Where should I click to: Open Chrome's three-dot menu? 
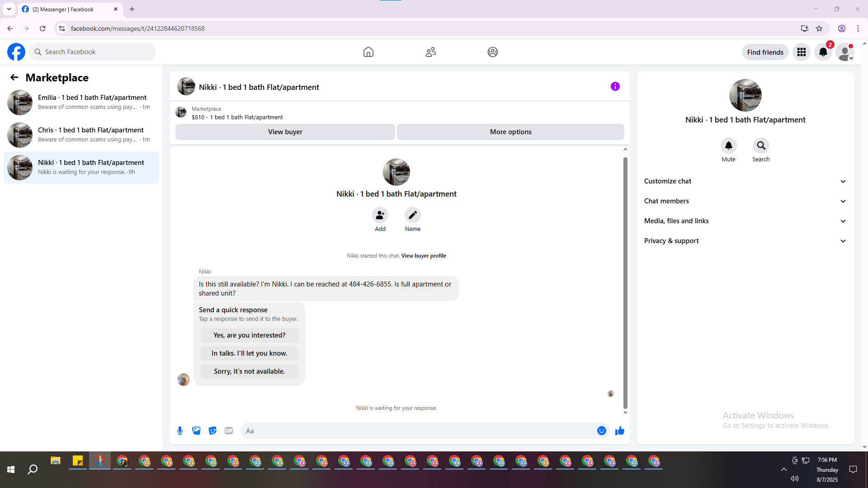coord(858,28)
